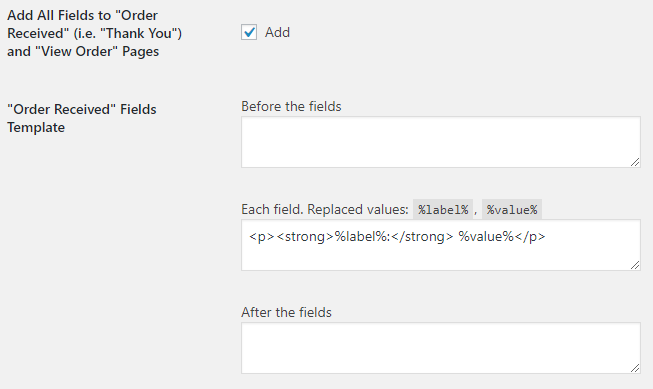Viewport: 653px width, 389px height.
Task: Grab resize handle of After the fields box
Action: [635, 368]
